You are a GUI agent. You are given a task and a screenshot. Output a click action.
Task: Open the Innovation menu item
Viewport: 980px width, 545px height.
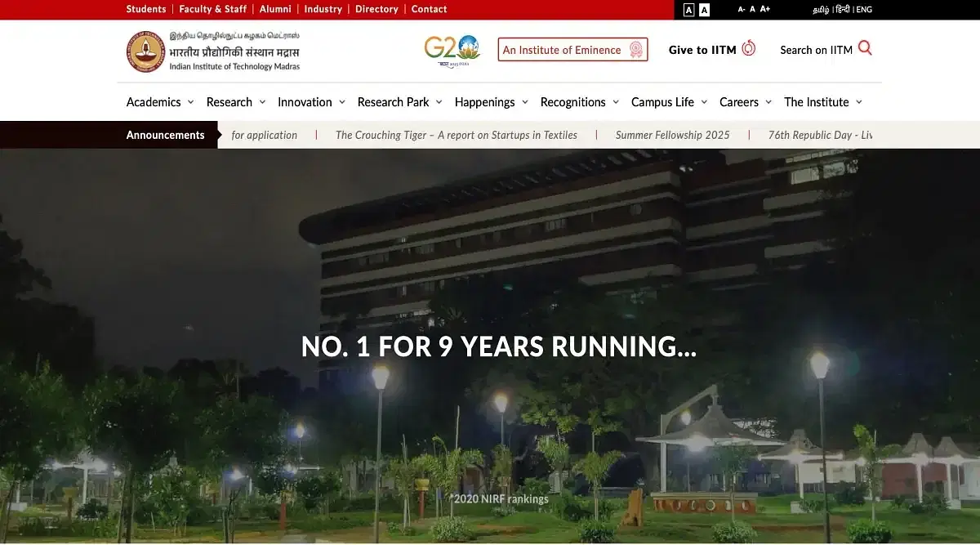[x=305, y=102]
